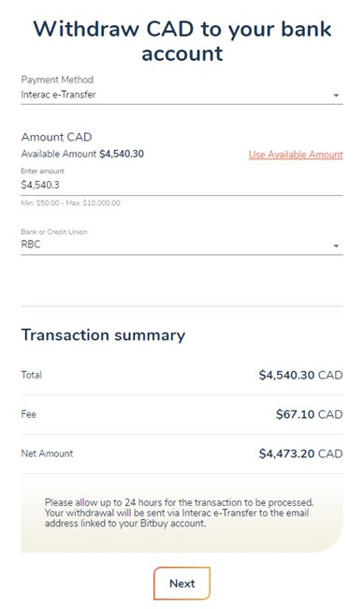Select the Available Amount $4,540.30 text
364x609 pixels.
(82, 154)
